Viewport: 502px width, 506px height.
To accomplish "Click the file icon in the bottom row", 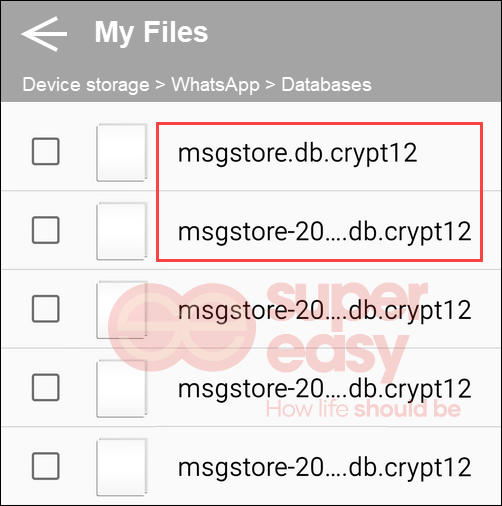I will [122, 467].
